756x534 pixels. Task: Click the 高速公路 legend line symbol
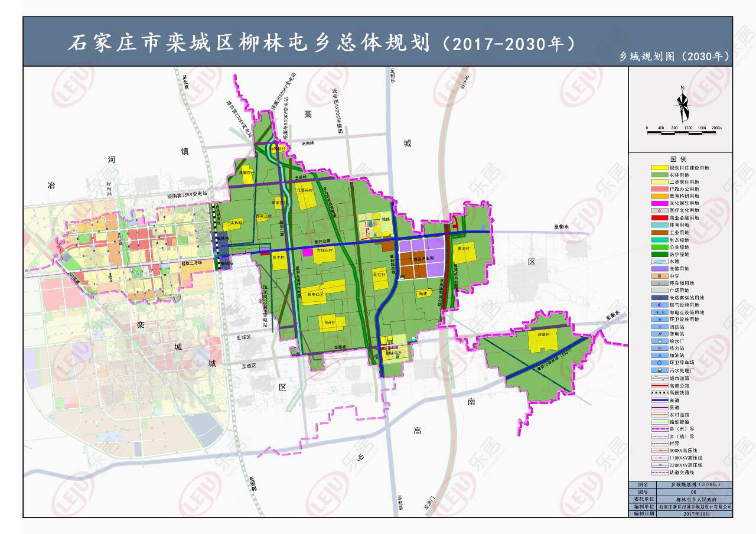click(660, 386)
